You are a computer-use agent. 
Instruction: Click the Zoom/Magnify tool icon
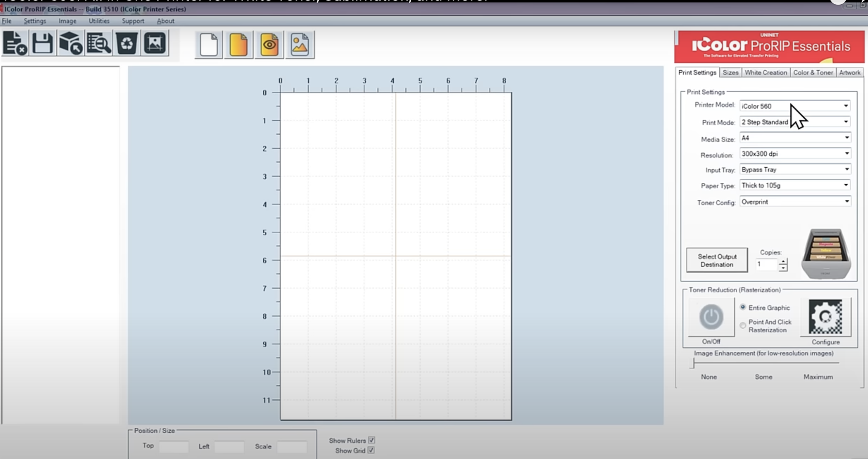pyautogui.click(x=98, y=43)
